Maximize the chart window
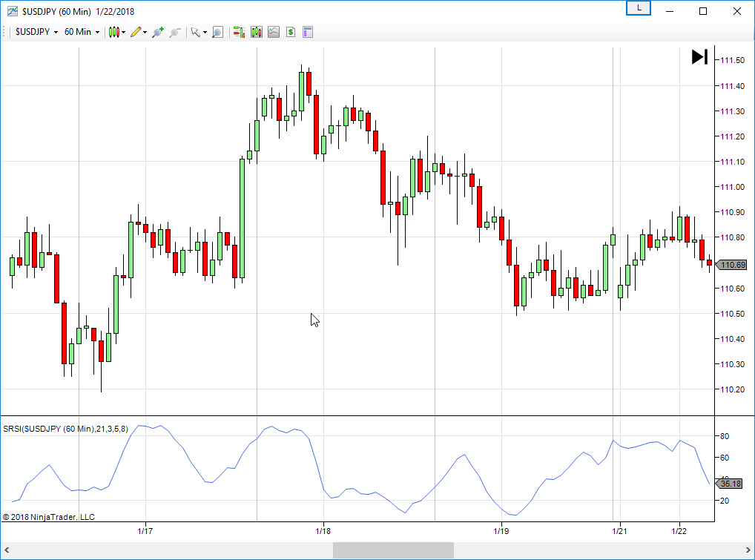The width and height of the screenshot is (755, 560). tap(703, 11)
